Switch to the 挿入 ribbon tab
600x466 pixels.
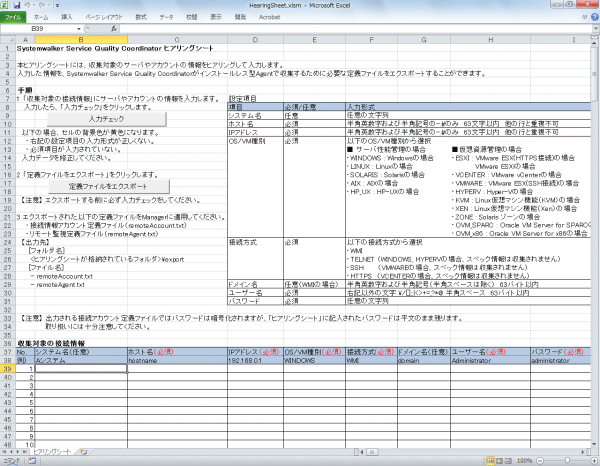[67, 17]
